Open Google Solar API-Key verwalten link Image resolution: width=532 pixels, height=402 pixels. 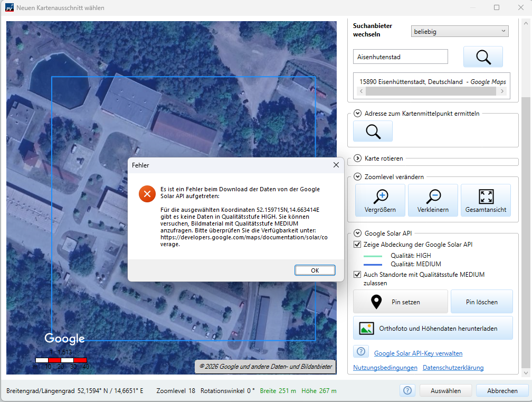click(x=418, y=353)
